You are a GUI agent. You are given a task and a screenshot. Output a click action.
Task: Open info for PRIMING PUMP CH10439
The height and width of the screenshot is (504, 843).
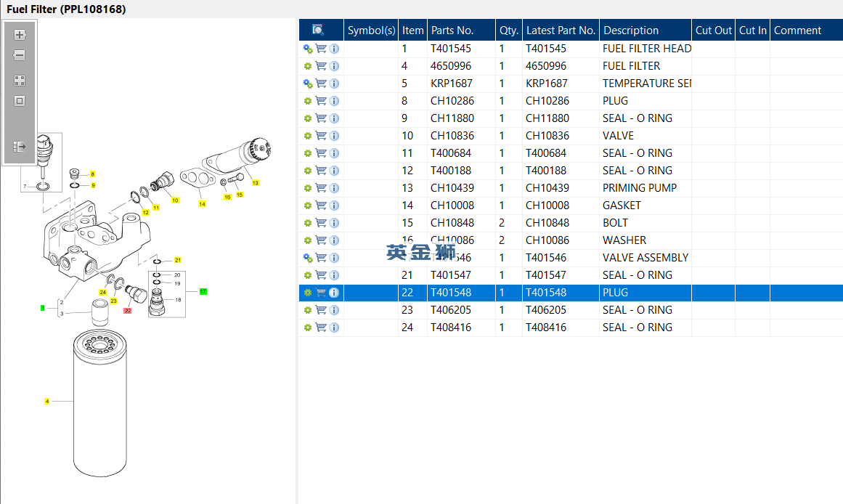pyautogui.click(x=334, y=188)
